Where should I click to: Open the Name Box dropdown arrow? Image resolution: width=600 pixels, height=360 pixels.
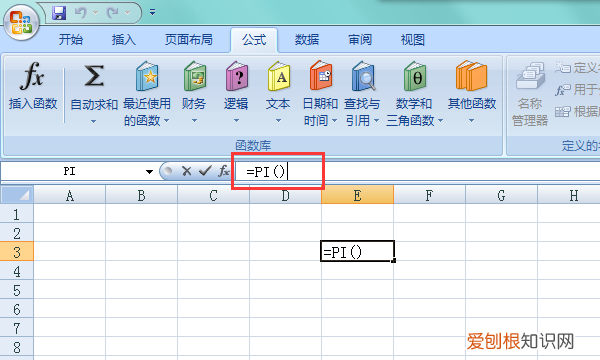pos(149,171)
